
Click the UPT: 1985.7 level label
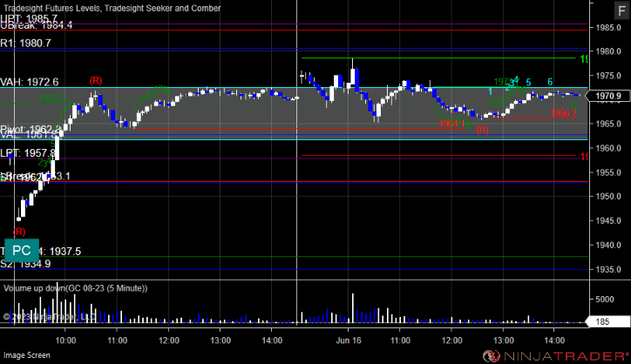29,18
